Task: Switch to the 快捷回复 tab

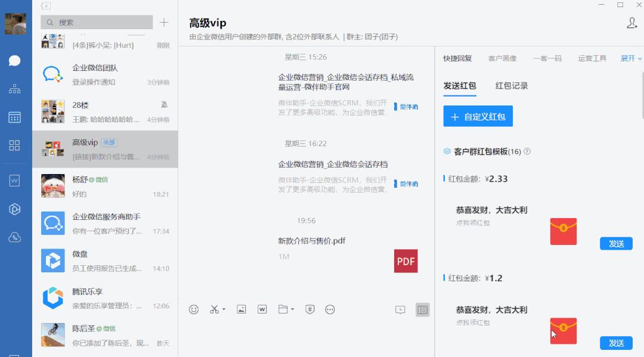Action: [x=457, y=58]
